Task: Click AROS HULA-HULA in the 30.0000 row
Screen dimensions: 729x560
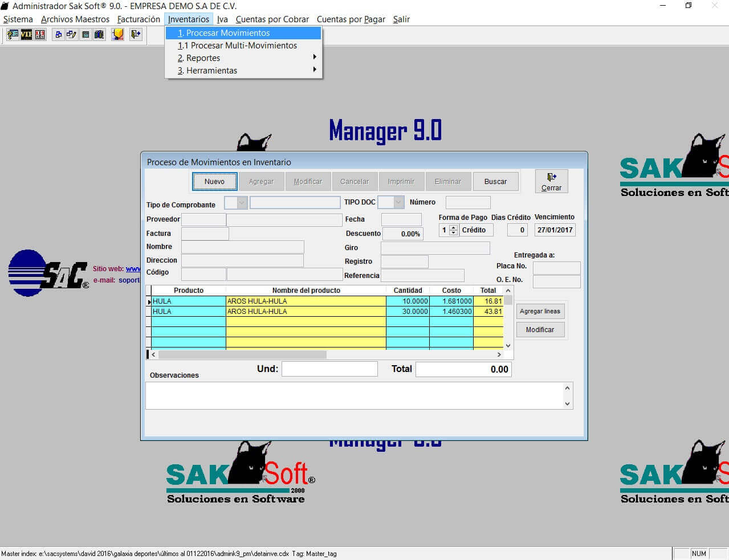Action: click(x=306, y=312)
